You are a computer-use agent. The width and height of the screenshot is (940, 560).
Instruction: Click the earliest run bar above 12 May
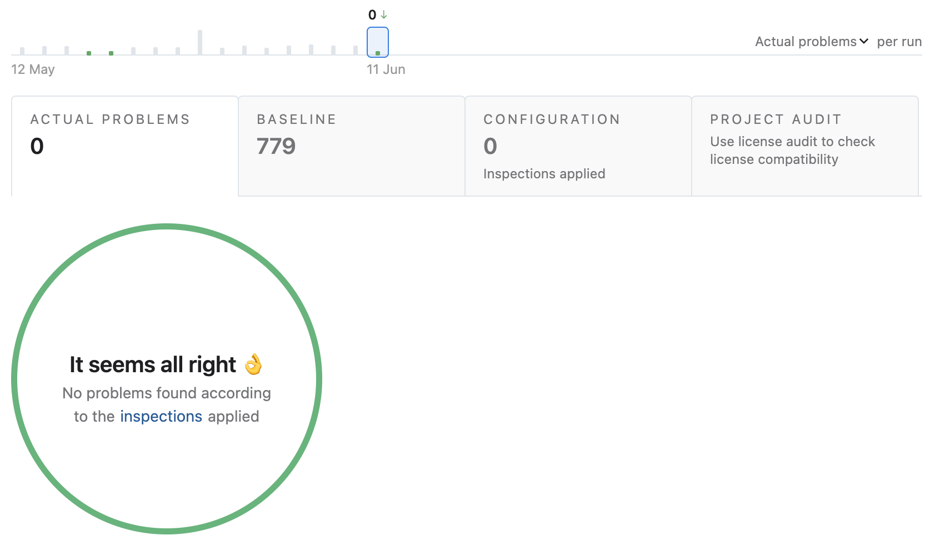click(22, 51)
